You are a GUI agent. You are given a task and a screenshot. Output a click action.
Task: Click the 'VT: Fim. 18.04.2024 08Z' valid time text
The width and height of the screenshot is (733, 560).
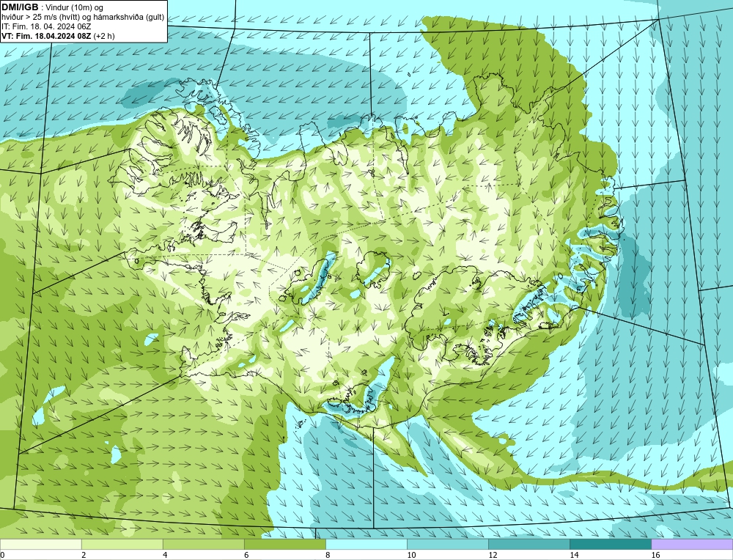tap(47, 35)
